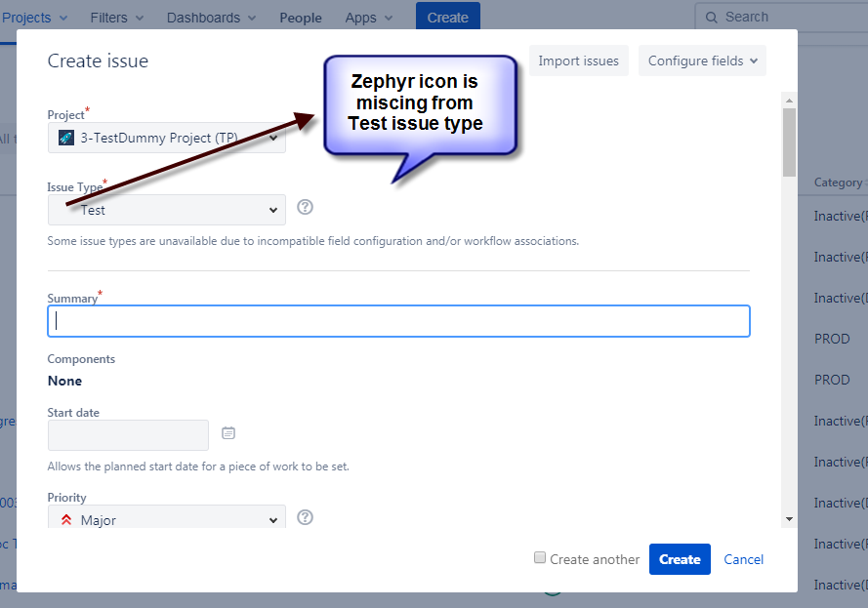Click the "Summary" field label

click(72, 299)
